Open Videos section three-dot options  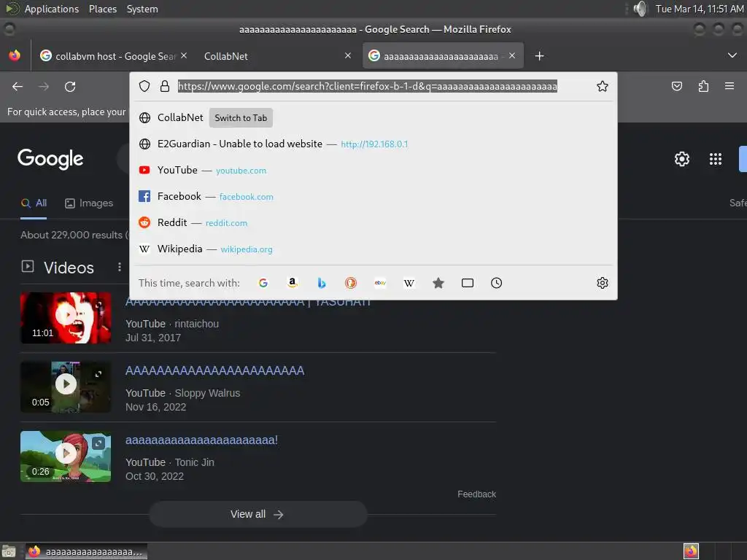(120, 267)
